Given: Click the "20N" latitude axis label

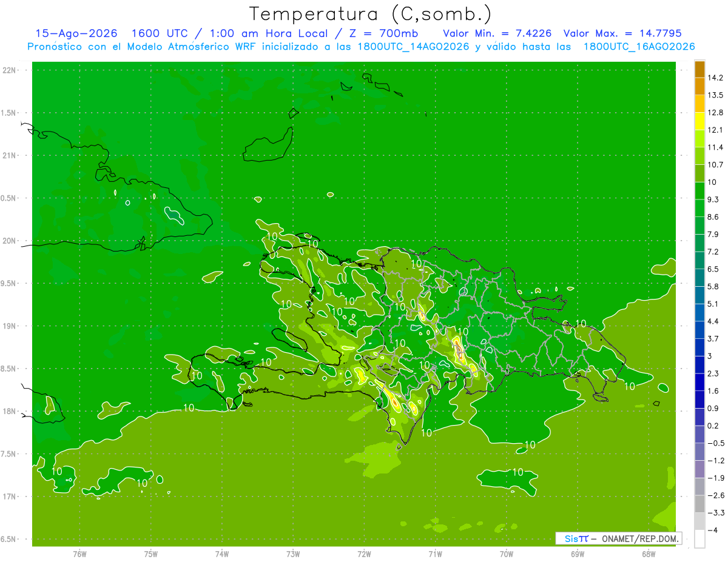Looking at the screenshot, I should [x=9, y=241].
